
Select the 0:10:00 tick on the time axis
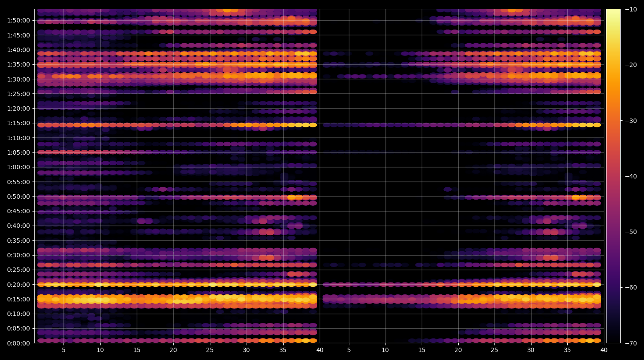click(x=19, y=314)
